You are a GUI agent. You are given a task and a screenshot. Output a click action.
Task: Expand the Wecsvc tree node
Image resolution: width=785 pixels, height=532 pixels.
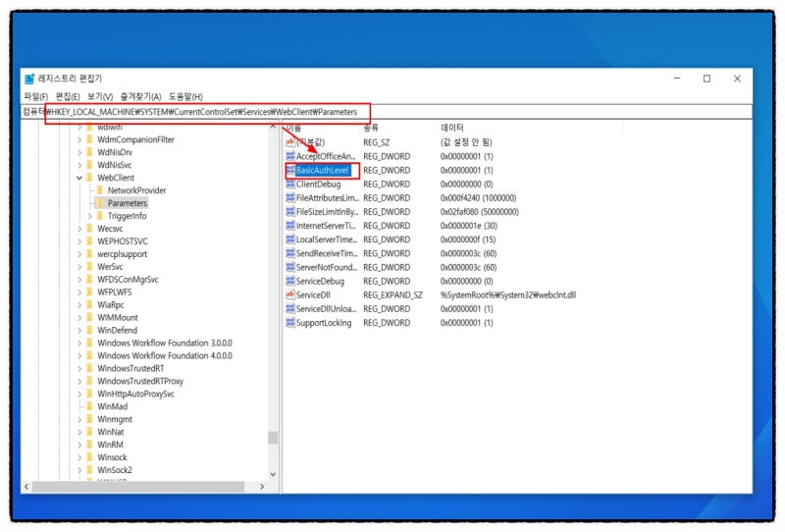pyautogui.click(x=79, y=229)
